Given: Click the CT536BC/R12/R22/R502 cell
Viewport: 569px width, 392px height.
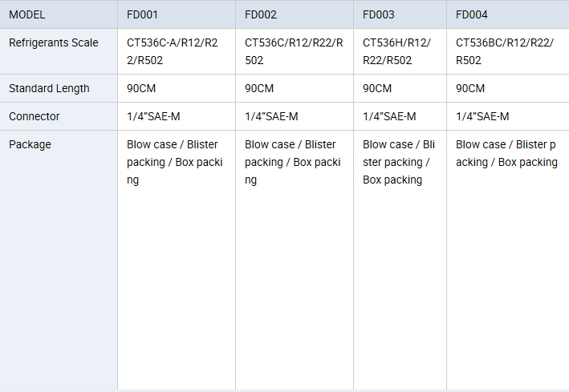Looking at the screenshot, I should [508, 51].
